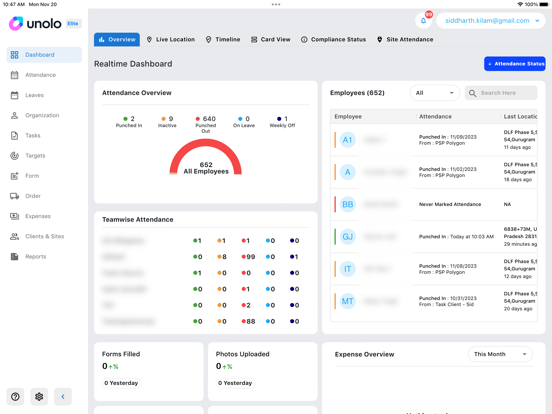Click the MT employee avatar
Screen dimensions: 552x414
point(347,301)
